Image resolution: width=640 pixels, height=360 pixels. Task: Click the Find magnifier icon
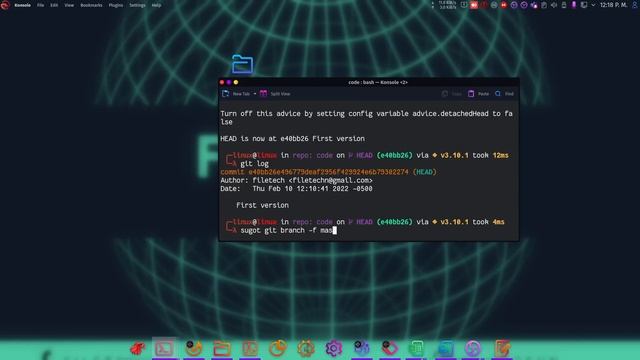point(498,94)
